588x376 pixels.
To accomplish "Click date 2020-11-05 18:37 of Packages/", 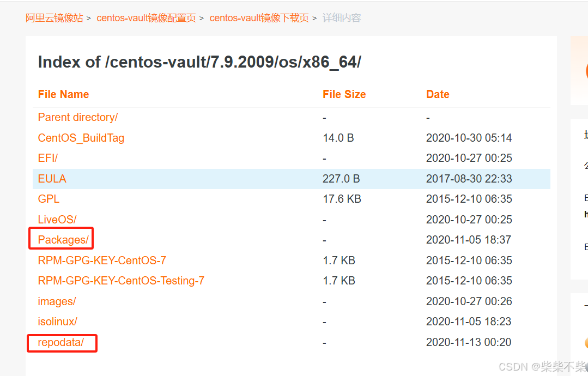I will click(469, 240).
